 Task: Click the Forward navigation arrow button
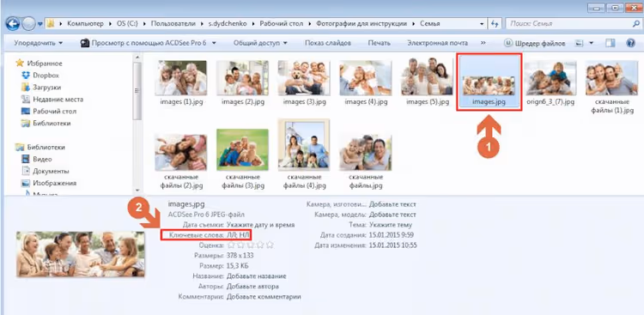click(x=28, y=24)
